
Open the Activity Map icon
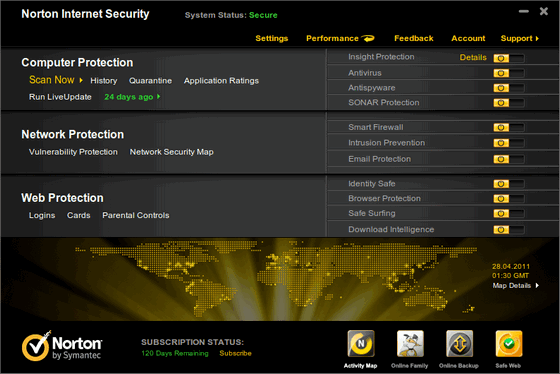(361, 344)
